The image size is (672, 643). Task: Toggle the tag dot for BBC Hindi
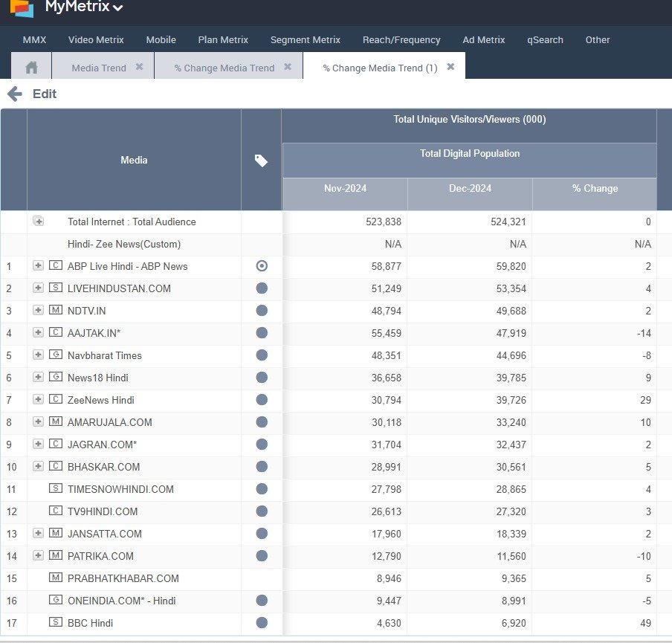tap(262, 622)
